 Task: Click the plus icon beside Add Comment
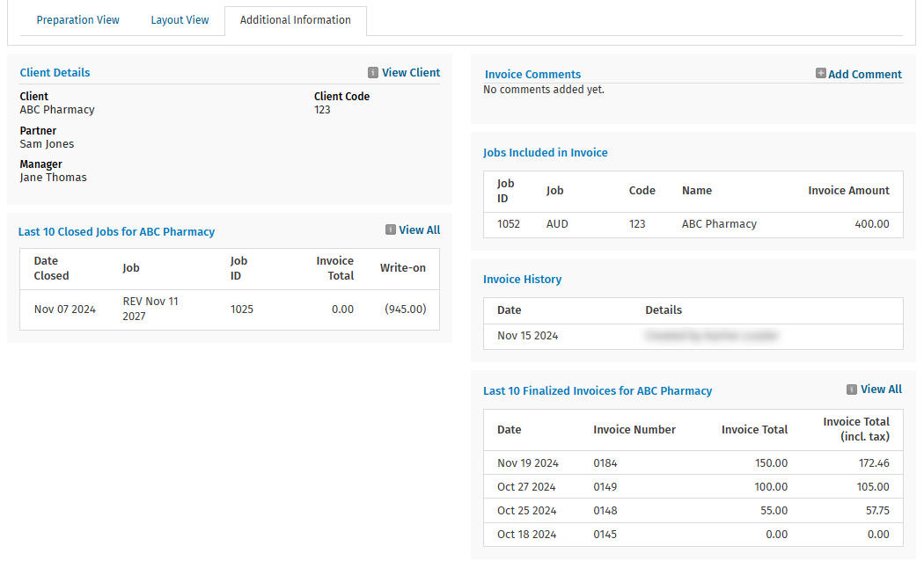tap(820, 73)
